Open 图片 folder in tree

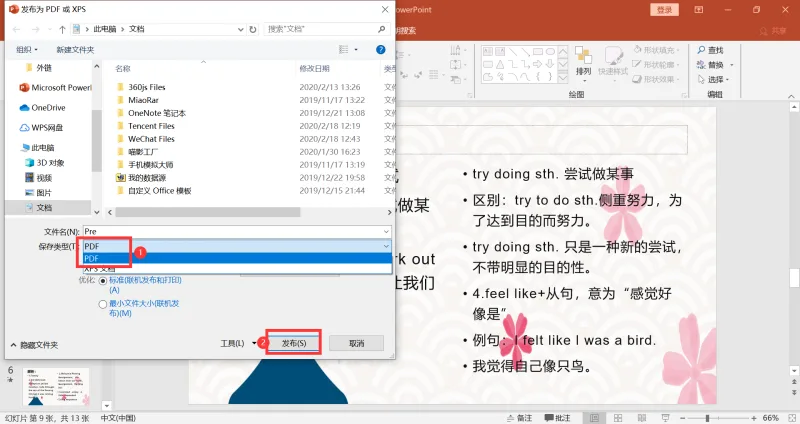39,192
